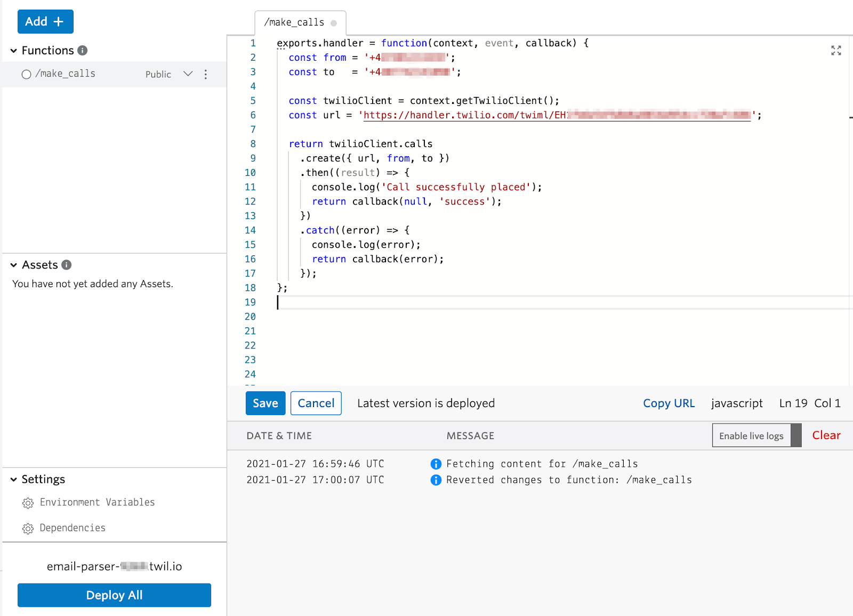Click the info icon beside Fetching content message
853x616 pixels.
click(436, 464)
